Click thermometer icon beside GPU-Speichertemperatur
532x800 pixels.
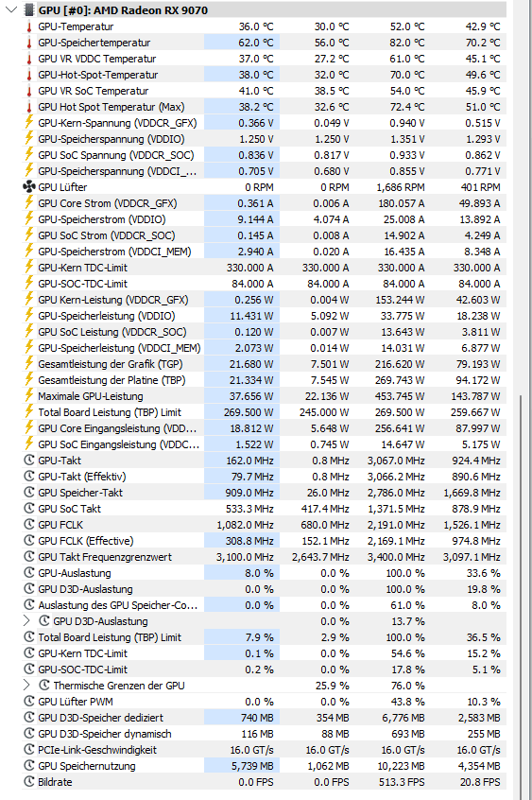click(29, 43)
